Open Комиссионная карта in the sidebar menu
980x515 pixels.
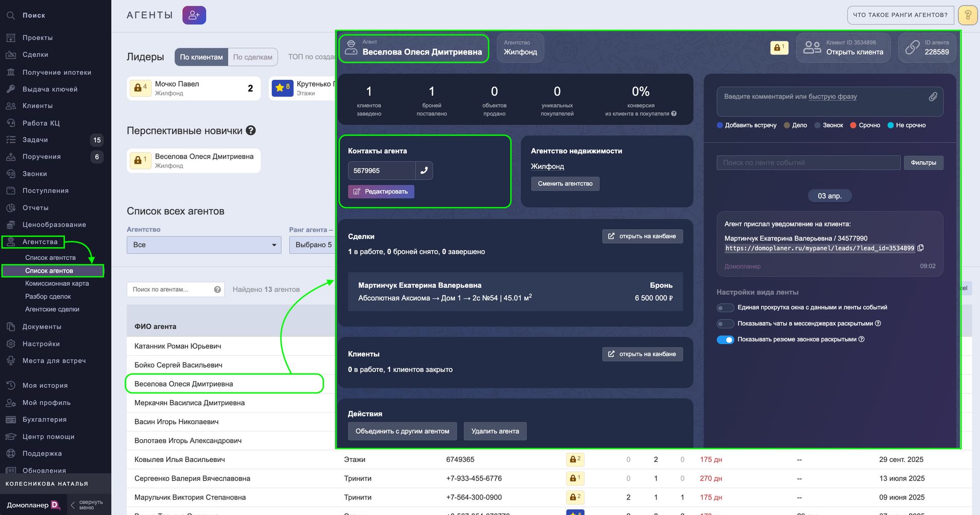57,283
